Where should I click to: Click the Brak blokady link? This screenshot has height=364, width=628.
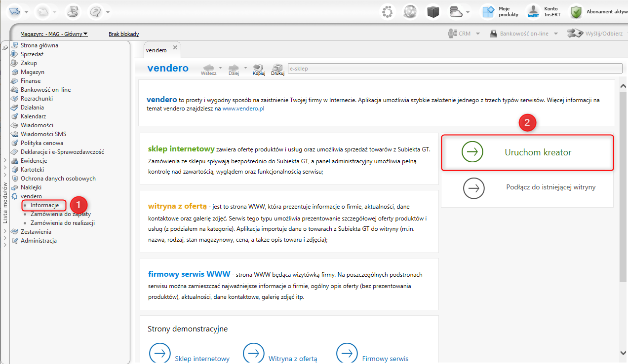[124, 34]
